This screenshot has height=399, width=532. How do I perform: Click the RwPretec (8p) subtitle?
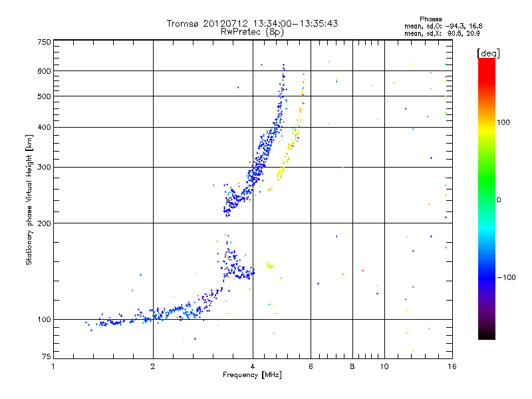click(x=252, y=31)
